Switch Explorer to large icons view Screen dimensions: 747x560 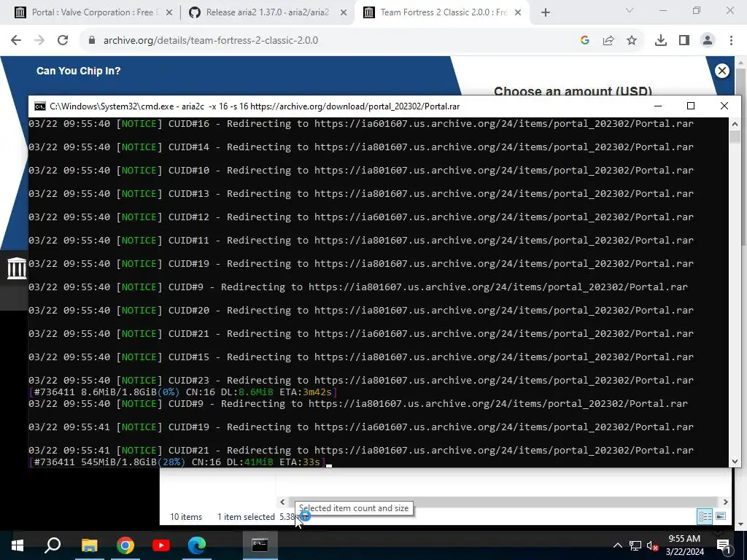click(721, 516)
